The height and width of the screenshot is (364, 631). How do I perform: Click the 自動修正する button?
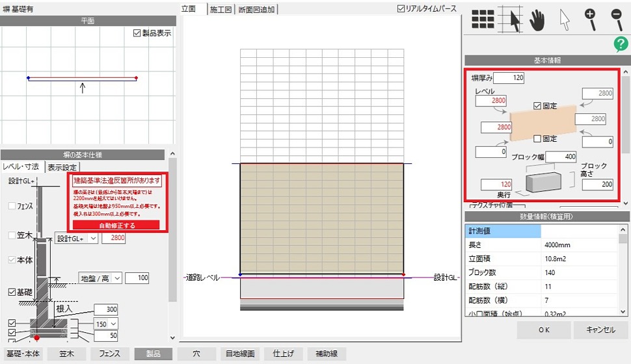pyautogui.click(x=116, y=226)
